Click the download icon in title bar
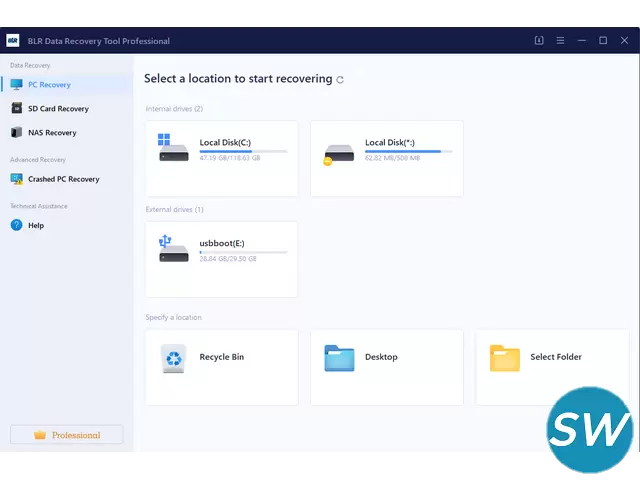 click(x=539, y=41)
